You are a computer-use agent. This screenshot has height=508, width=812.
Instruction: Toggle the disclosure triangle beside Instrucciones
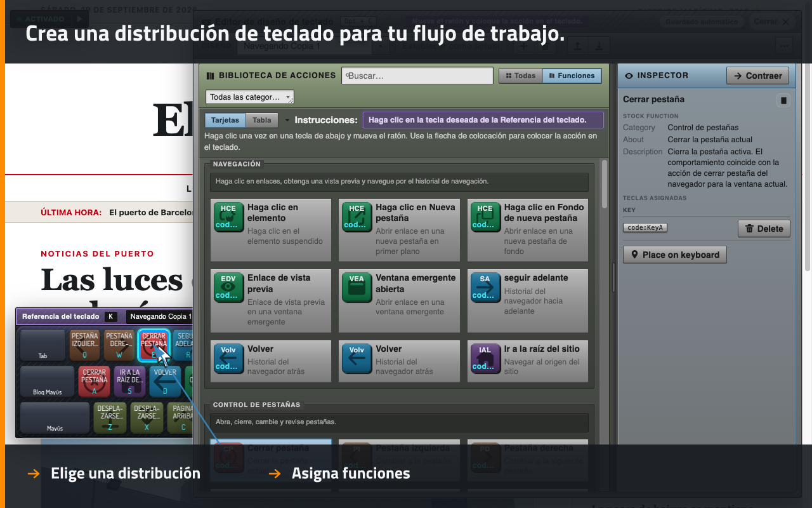coord(287,120)
